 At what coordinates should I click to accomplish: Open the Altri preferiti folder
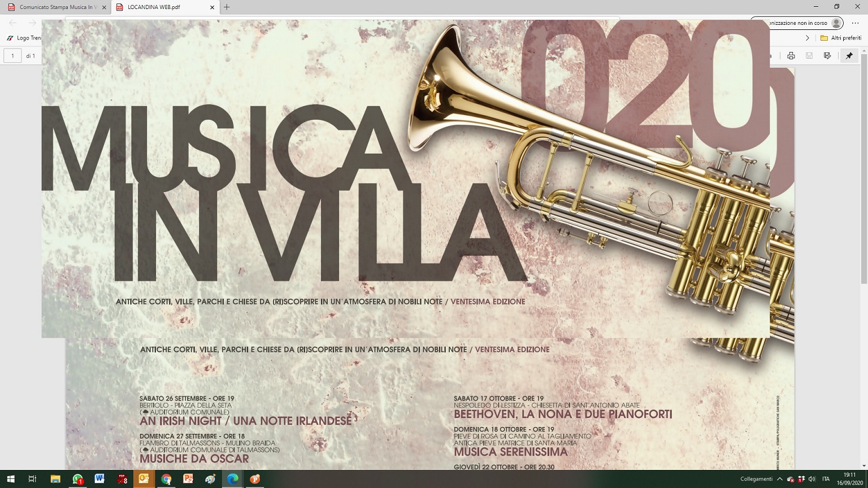tap(841, 38)
